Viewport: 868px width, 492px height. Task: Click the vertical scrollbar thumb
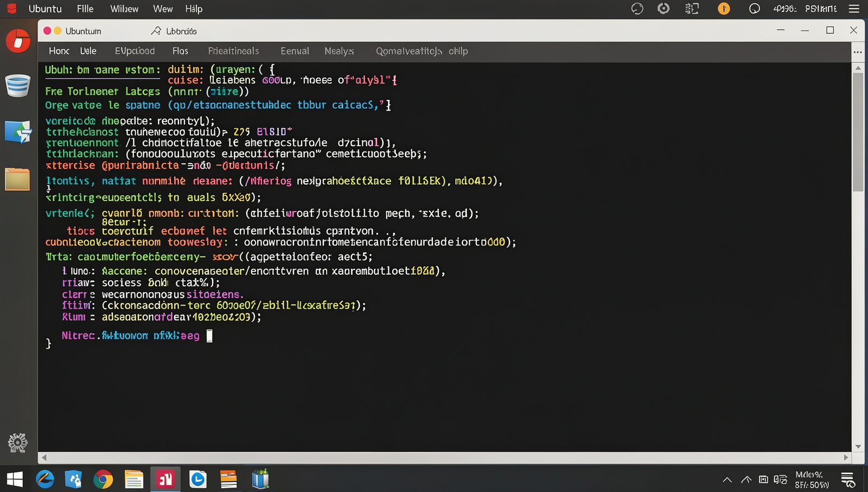(858, 132)
